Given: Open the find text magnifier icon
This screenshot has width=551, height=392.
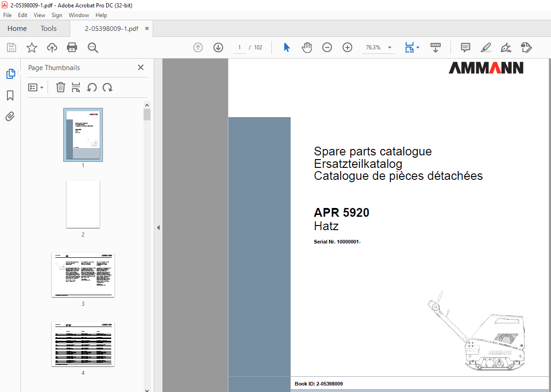Looking at the screenshot, I should click(x=93, y=48).
